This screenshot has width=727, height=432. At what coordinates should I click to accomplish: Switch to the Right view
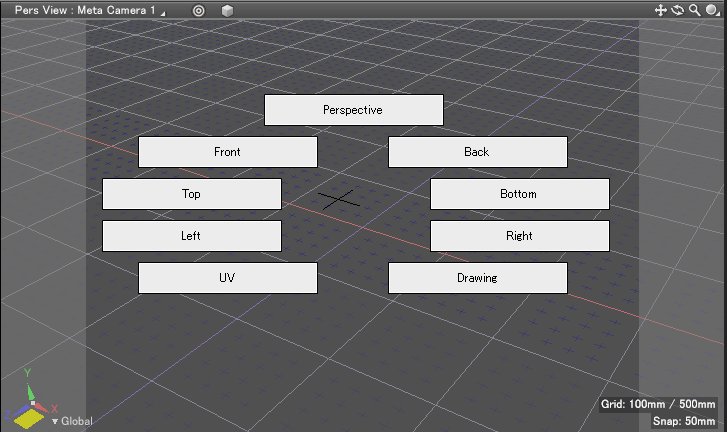click(x=520, y=236)
